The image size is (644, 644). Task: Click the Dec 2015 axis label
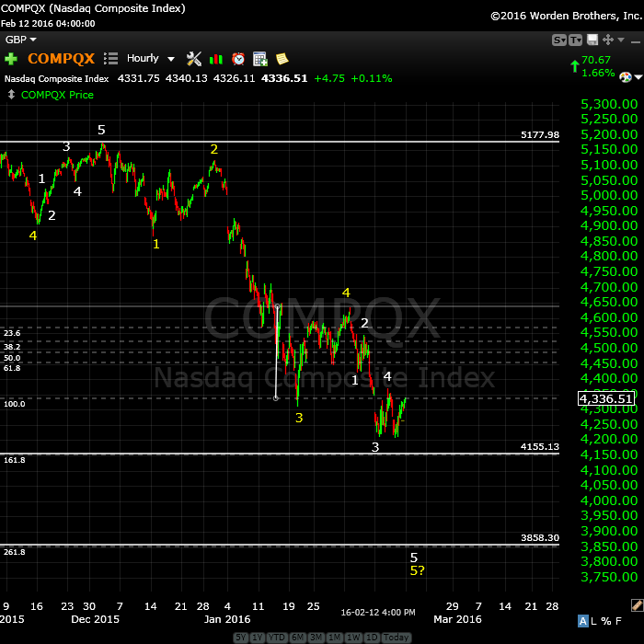(96, 619)
